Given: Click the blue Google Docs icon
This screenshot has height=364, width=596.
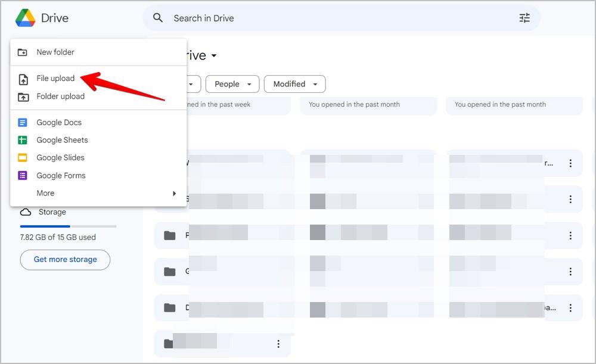Looking at the screenshot, I should point(23,122).
